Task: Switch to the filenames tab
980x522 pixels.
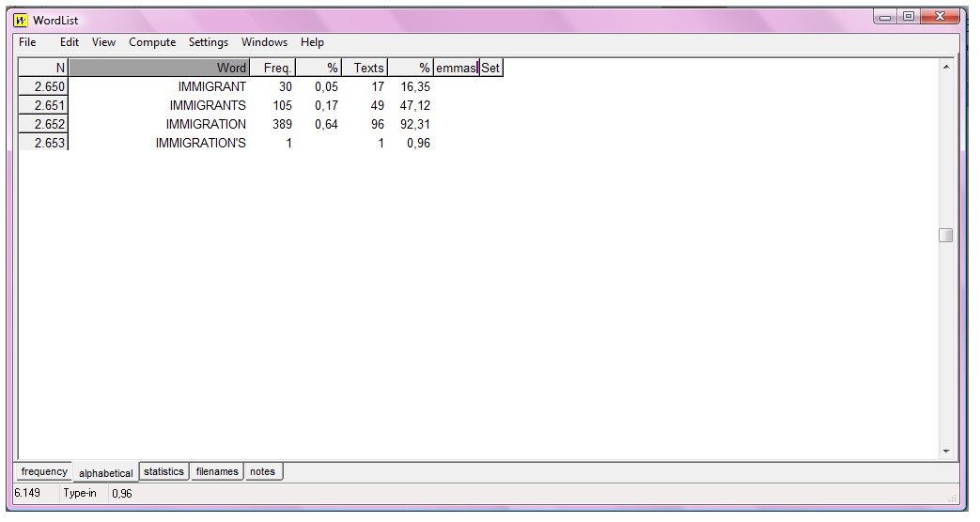Action: tap(217, 471)
